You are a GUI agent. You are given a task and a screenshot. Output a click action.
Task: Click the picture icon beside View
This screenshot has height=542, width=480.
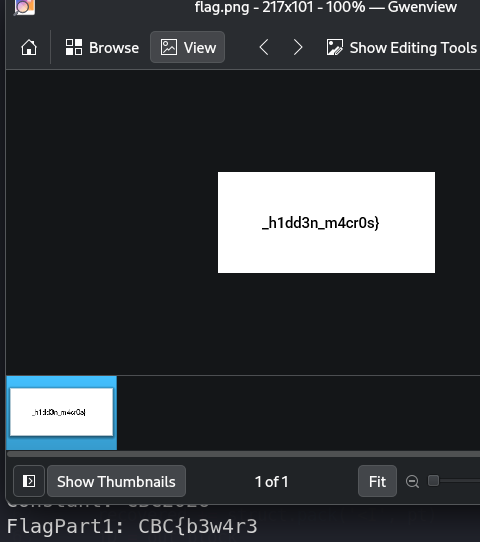pyautogui.click(x=169, y=47)
